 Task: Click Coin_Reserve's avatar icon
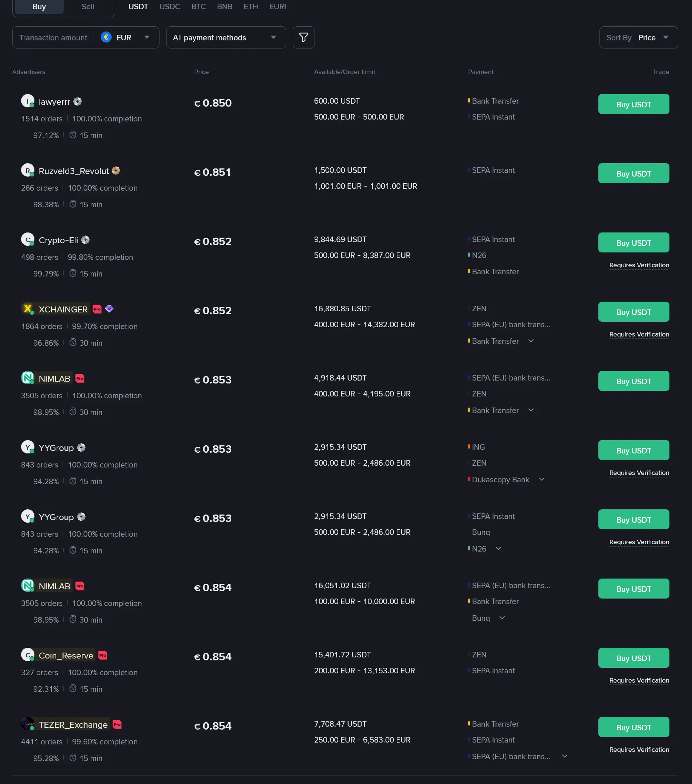pos(28,655)
